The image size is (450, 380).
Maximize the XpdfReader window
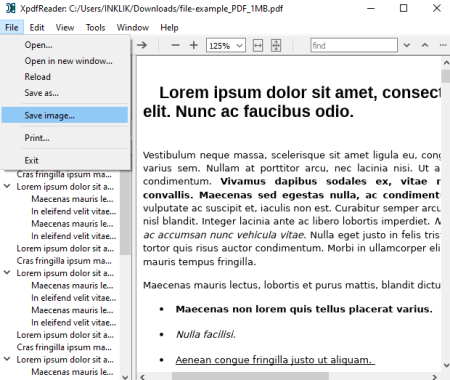click(403, 8)
